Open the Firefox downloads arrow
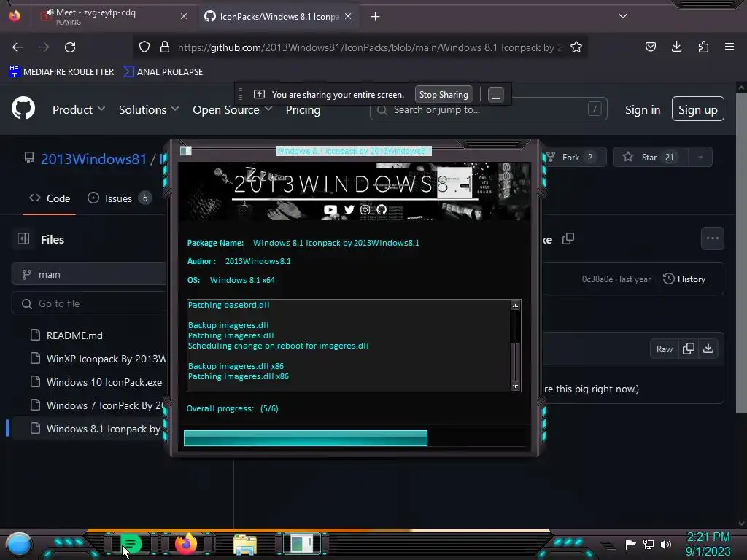747x560 pixels. (x=676, y=47)
